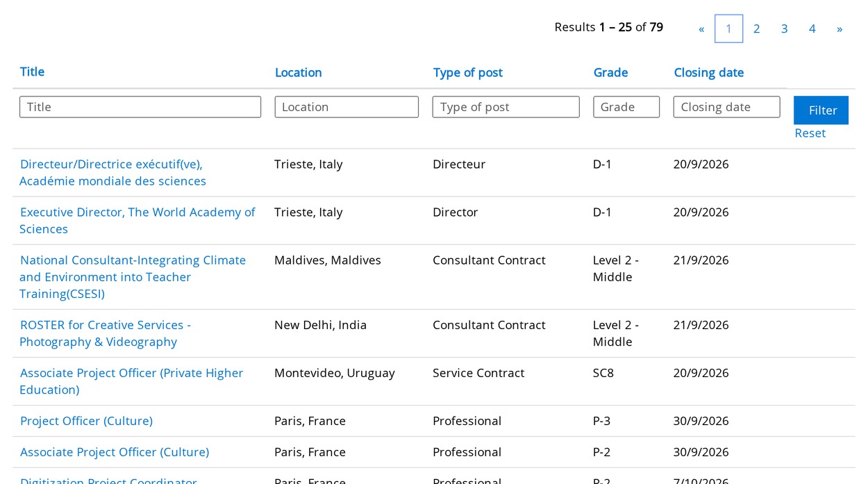Open Associate Project Officer (Private Higher Education)
Image resolution: width=868 pixels, height=484 pixels.
coord(131,381)
